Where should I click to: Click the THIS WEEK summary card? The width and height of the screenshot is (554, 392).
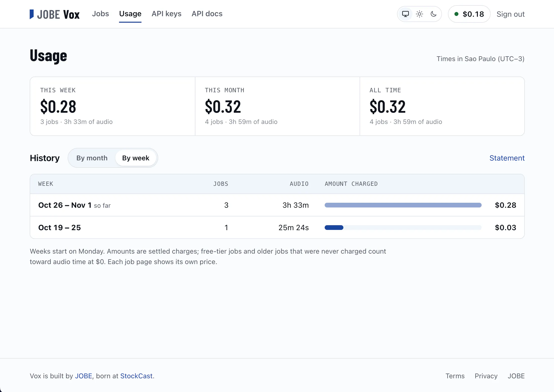[113, 106]
